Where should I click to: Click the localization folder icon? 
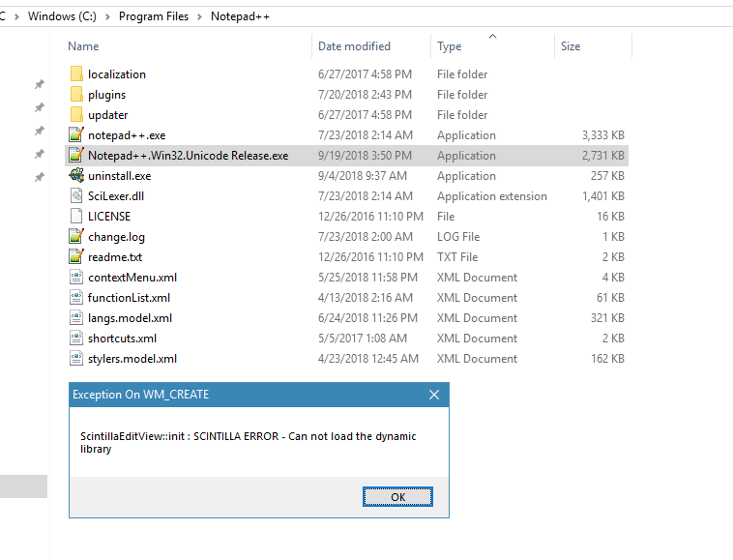point(76,74)
